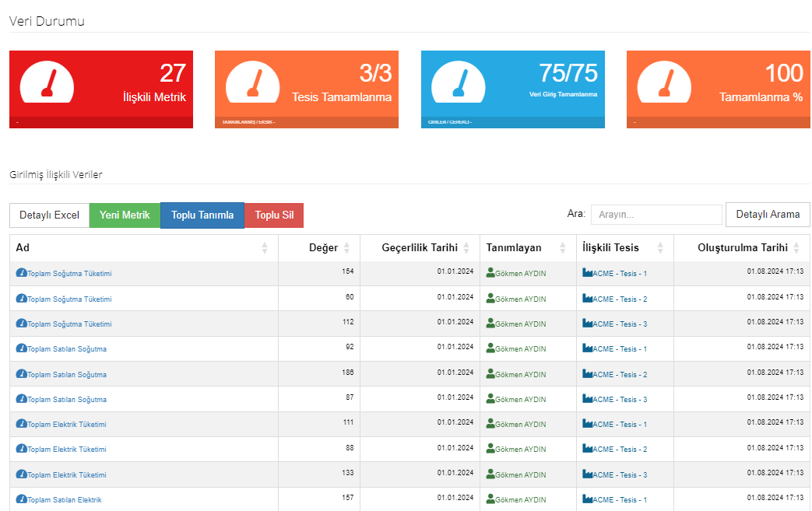This screenshot has height=511, width=812.
Task: Sort by Geçerlilik Tarihi column arrows
Action: [x=466, y=248]
